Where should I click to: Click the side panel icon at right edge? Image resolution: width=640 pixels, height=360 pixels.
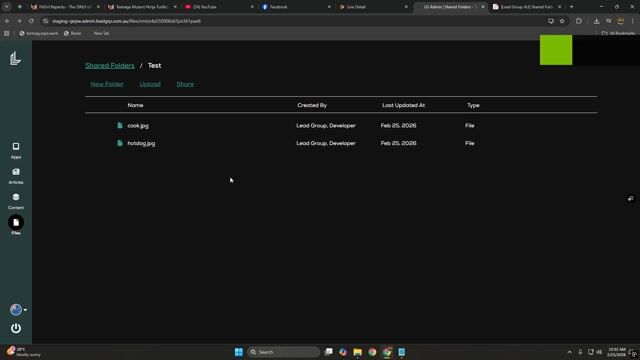(x=631, y=199)
